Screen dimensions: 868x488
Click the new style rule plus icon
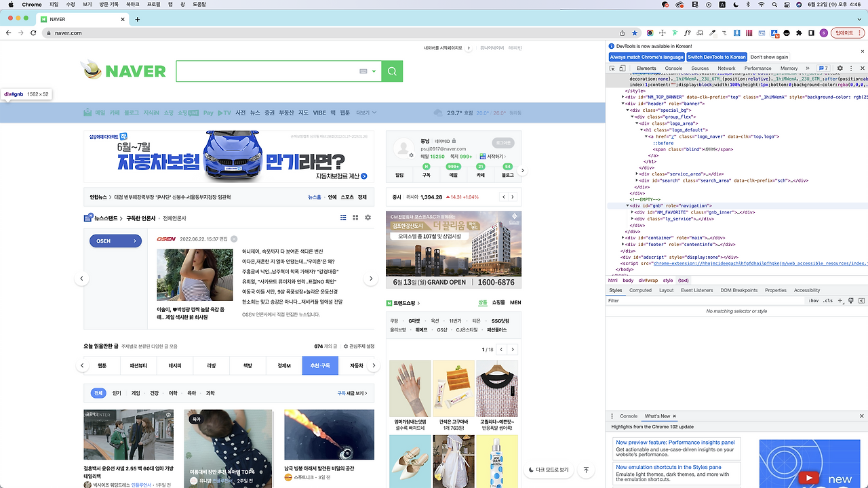pos(840,300)
